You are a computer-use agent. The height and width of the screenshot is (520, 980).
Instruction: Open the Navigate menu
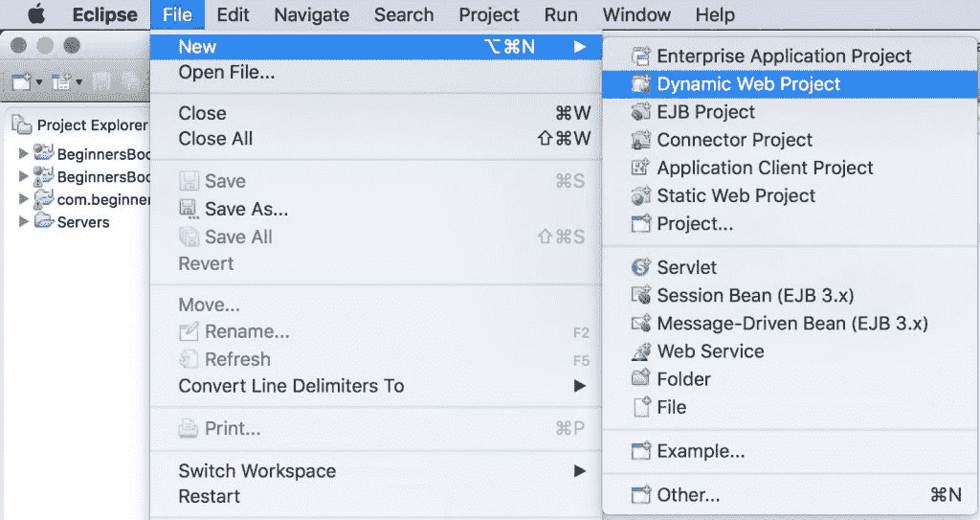(311, 14)
